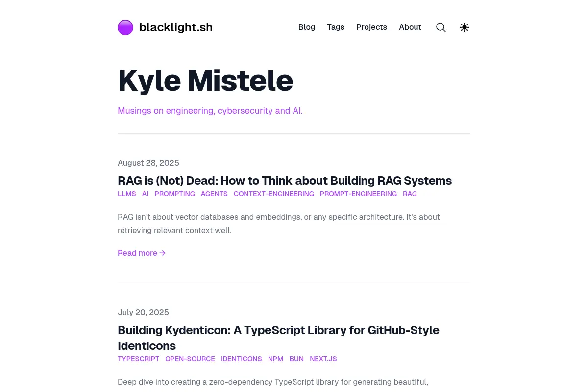This screenshot has height=392, width=588.
Task: Open the Building Kydenticon post title
Action: coord(278,338)
